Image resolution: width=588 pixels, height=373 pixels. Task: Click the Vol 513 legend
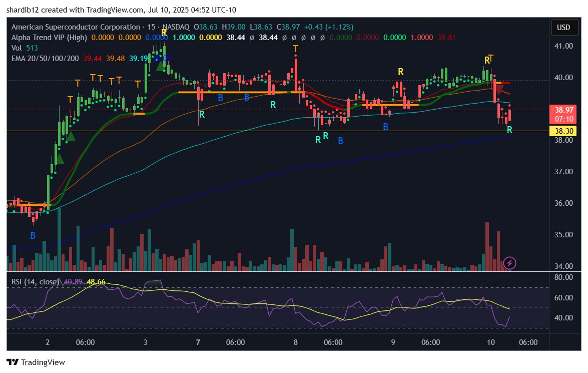click(25, 48)
